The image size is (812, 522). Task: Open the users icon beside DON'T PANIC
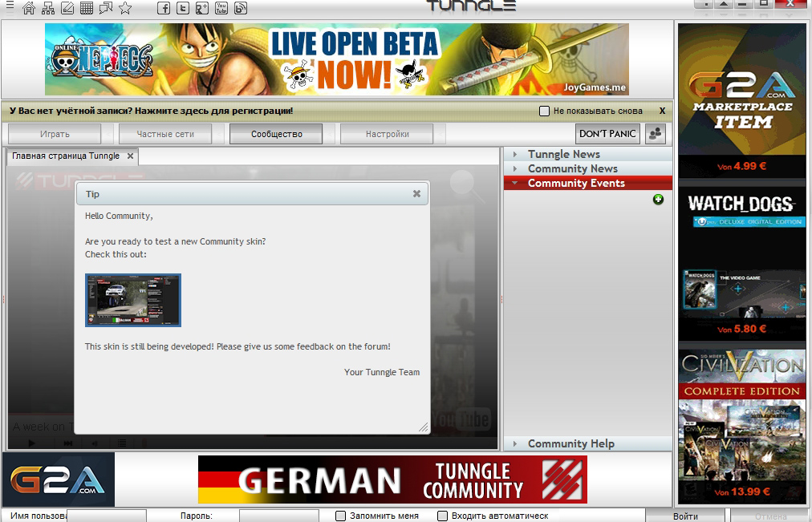point(656,134)
